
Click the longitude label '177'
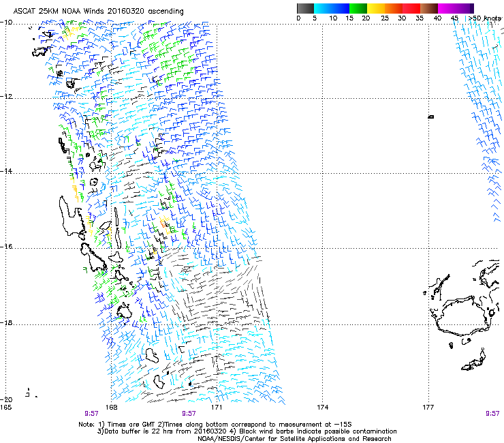click(x=428, y=408)
